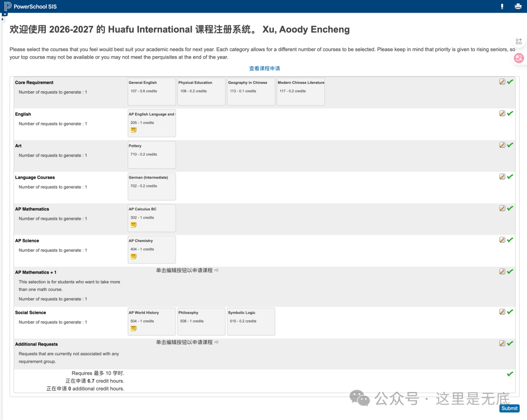This screenshot has width=527, height=420.
Task: Open the alert exclamation icon in header
Action: point(502,6)
